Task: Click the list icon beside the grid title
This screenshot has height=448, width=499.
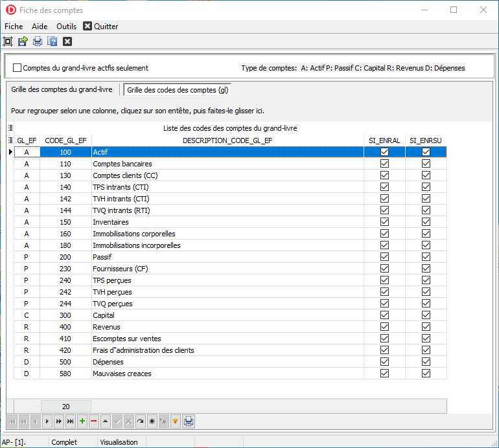Action: [10, 128]
